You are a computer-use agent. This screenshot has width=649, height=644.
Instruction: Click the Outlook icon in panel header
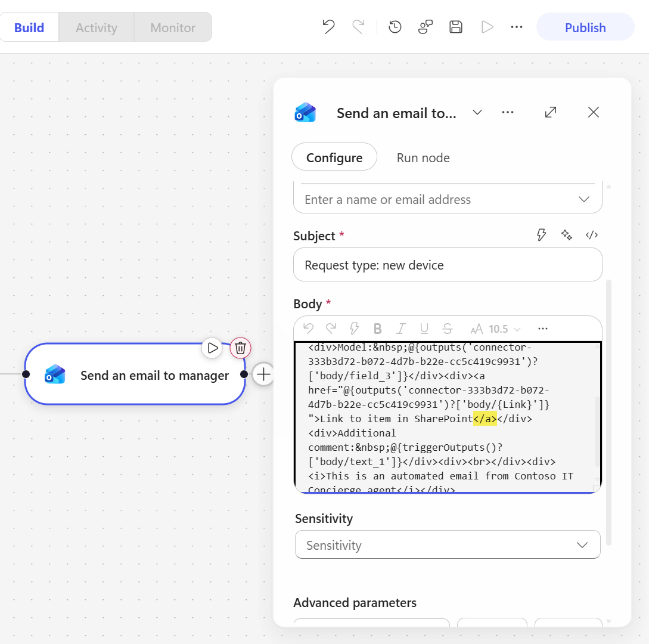(x=305, y=113)
